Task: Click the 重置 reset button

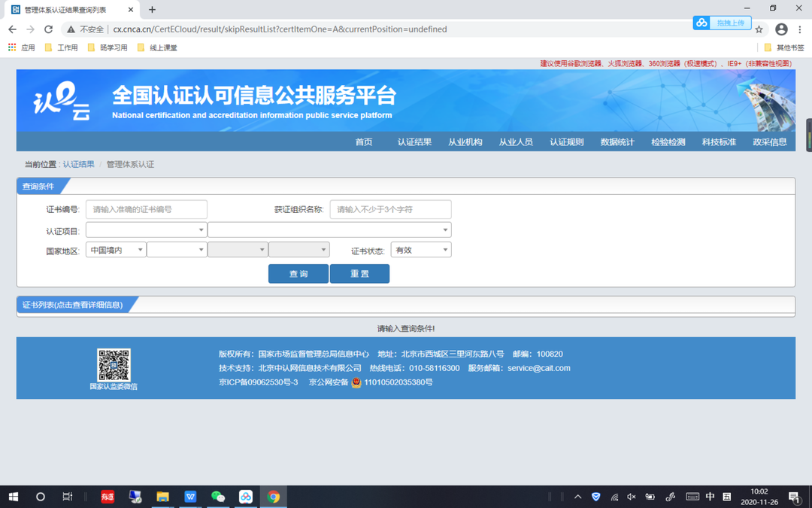Action: pyautogui.click(x=359, y=274)
